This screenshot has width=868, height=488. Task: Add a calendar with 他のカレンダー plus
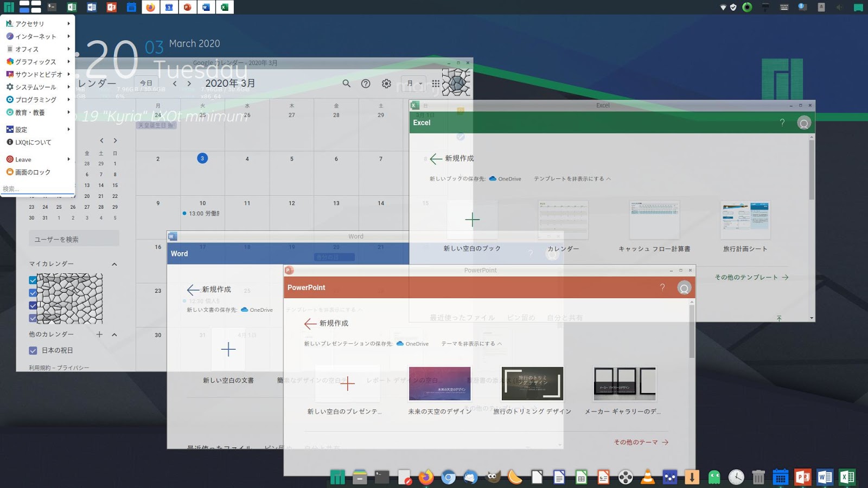pos(99,335)
